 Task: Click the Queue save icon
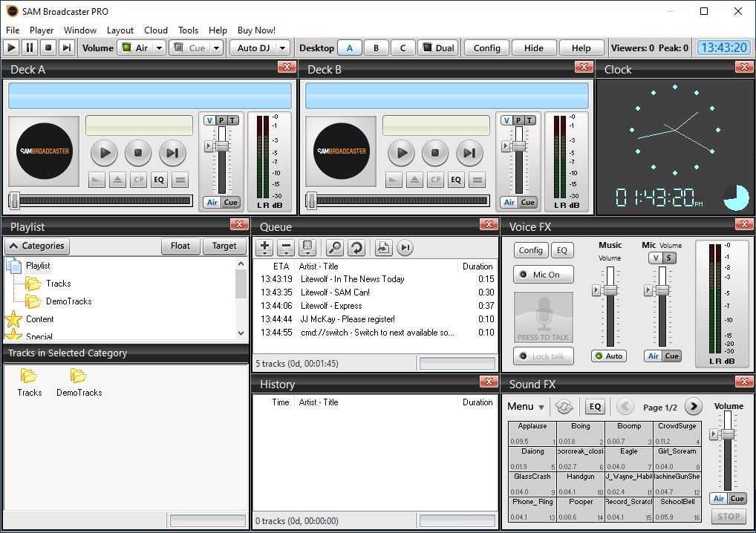click(307, 248)
